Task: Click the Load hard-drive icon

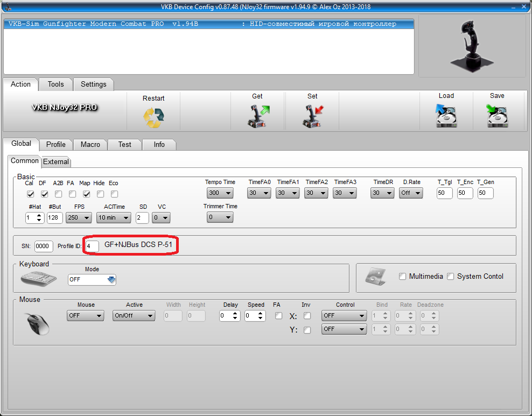Action: tap(446, 116)
